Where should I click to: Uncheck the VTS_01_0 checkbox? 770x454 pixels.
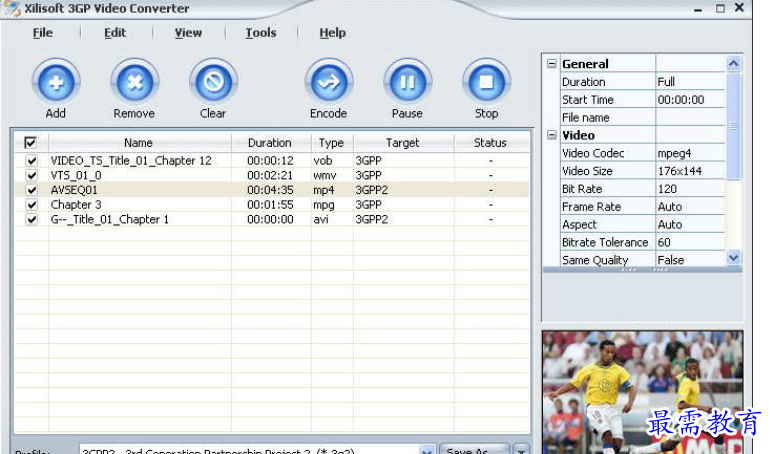tap(32, 175)
